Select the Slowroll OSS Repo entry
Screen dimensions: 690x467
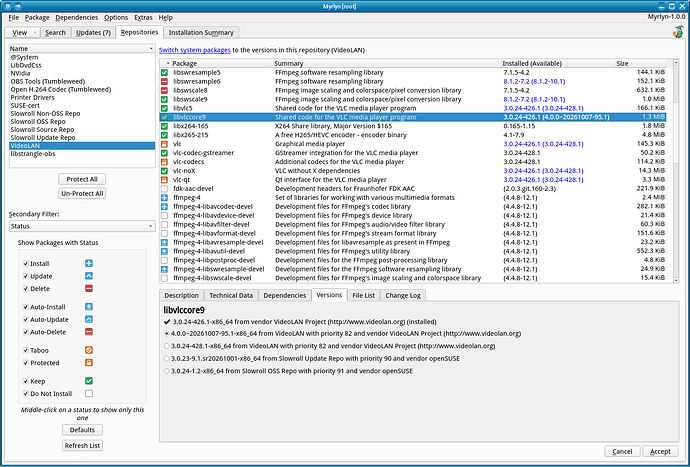[x=82, y=121]
